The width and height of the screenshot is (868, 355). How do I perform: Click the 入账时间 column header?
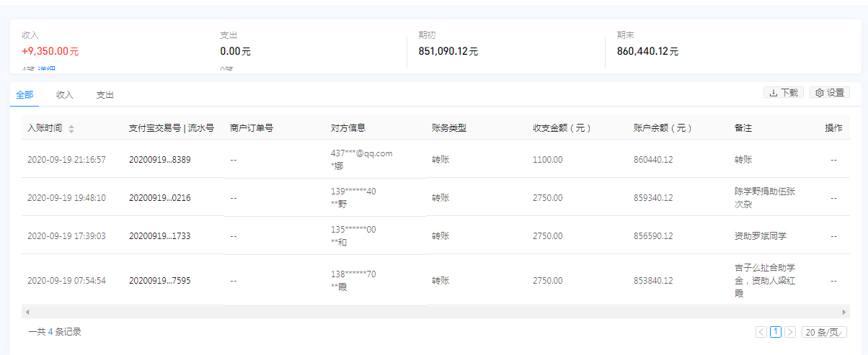(x=45, y=128)
